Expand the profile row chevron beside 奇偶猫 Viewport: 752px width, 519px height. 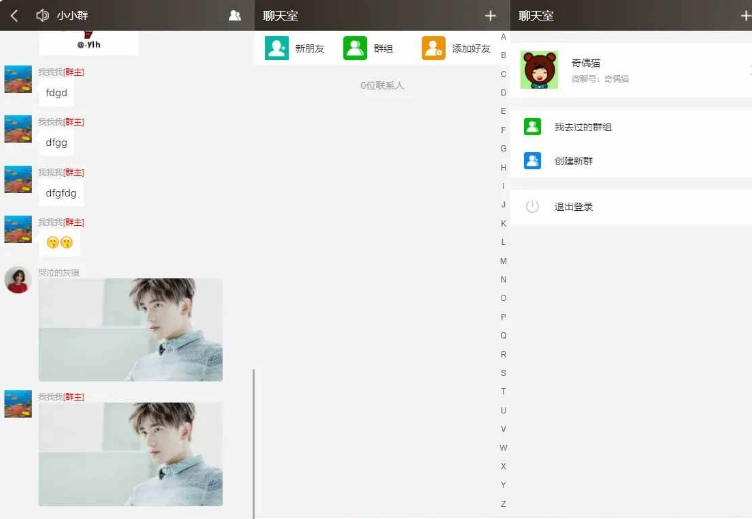click(x=748, y=70)
